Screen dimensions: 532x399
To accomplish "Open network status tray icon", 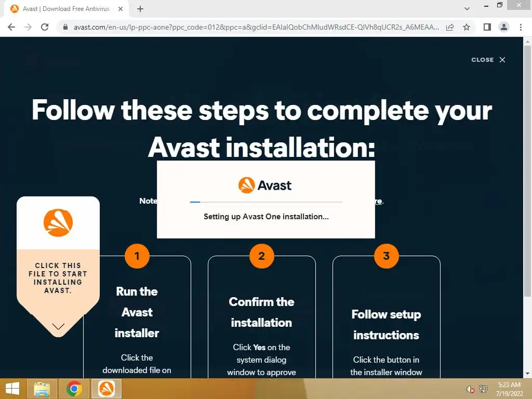I will click(x=483, y=389).
